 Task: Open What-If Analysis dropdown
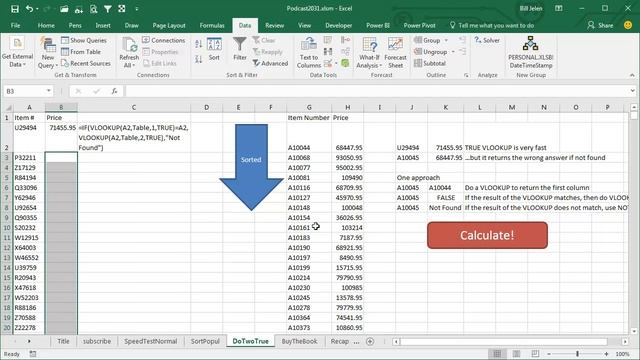click(369, 53)
